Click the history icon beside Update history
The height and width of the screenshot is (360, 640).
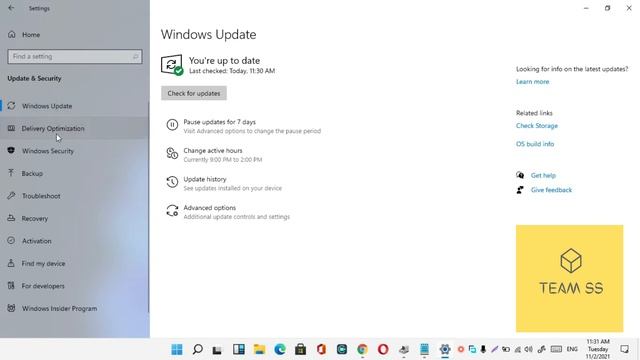[x=172, y=182]
